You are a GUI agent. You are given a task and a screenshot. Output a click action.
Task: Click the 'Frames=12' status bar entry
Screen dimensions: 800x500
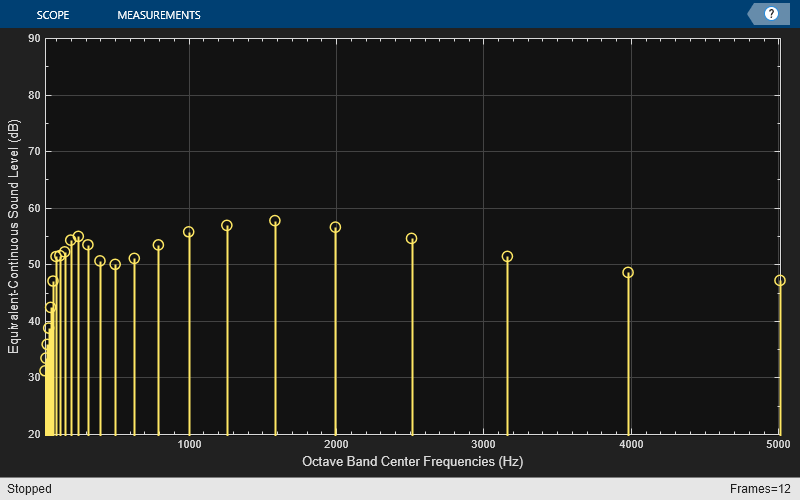click(760, 489)
